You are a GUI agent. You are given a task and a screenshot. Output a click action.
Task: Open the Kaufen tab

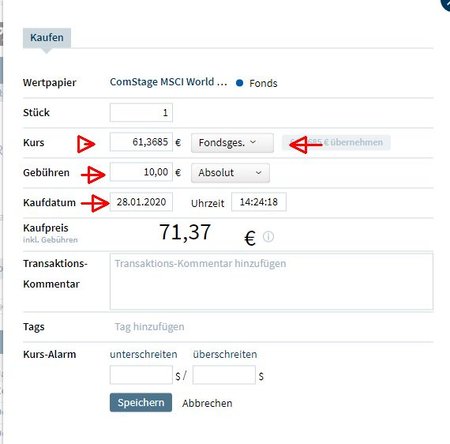tap(47, 38)
